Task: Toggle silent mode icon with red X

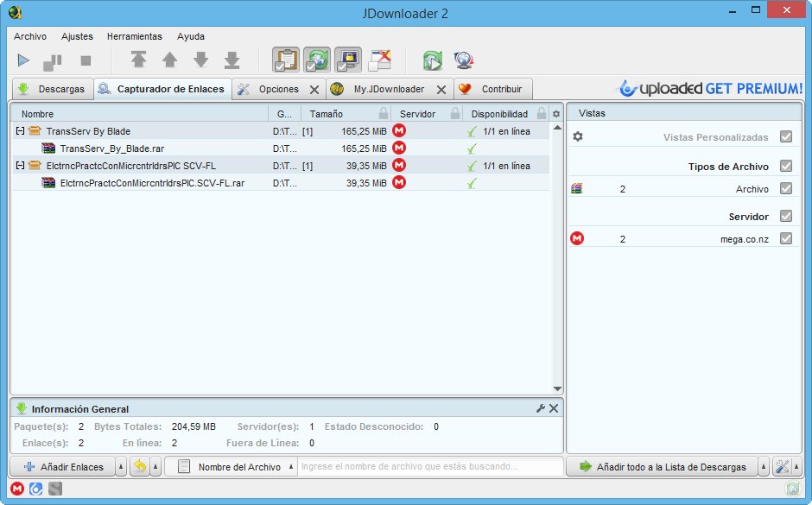Action: (x=379, y=60)
